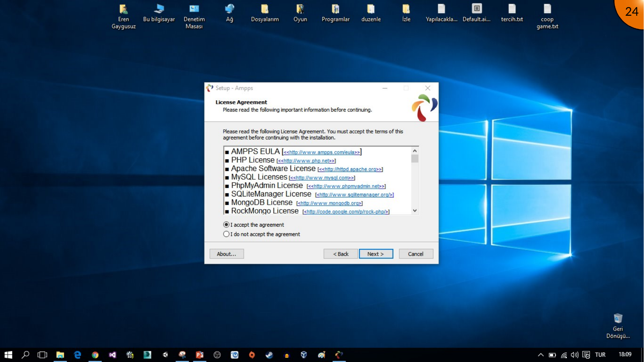Select the Ağ network desktop icon
This screenshot has width=644, height=362.
tap(230, 13)
